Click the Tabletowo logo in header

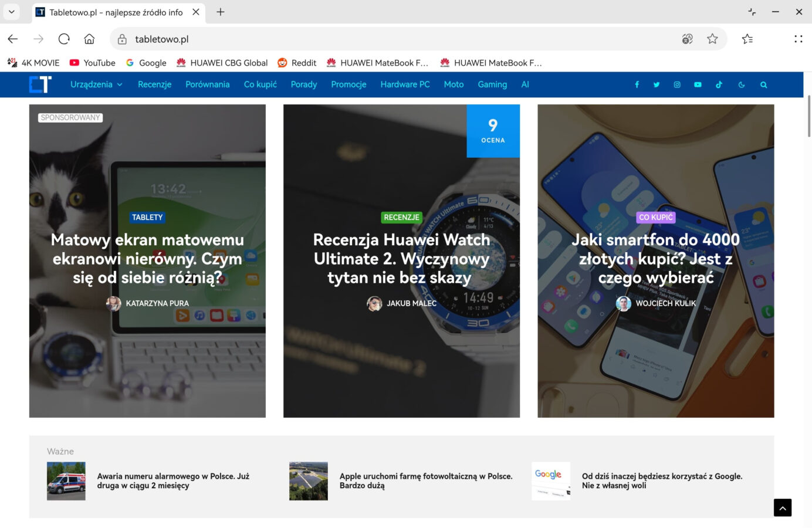coord(40,84)
